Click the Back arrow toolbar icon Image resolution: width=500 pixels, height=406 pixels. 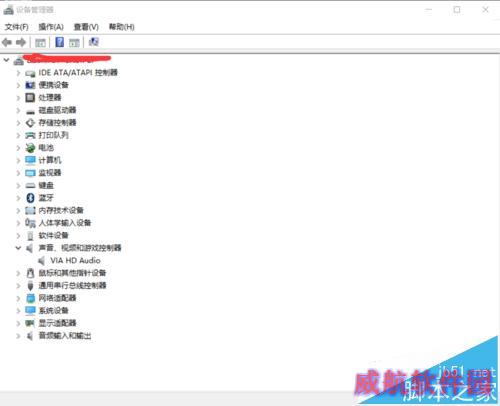click(x=7, y=42)
